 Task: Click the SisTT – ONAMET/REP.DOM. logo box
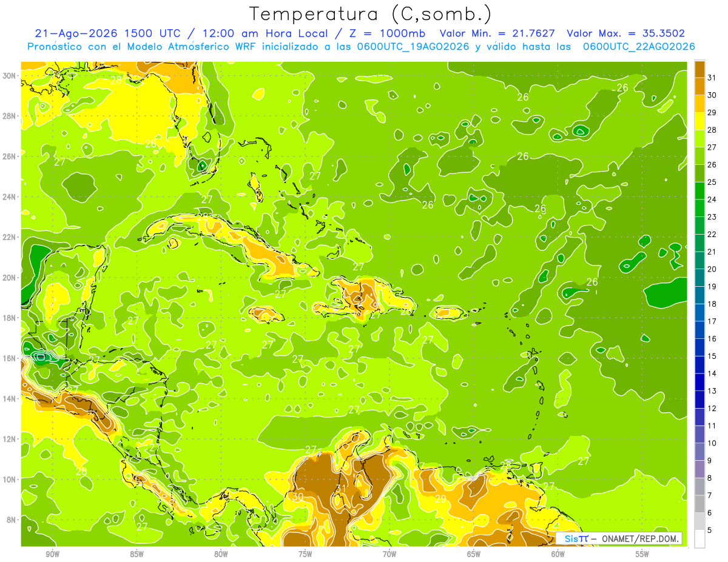(619, 538)
